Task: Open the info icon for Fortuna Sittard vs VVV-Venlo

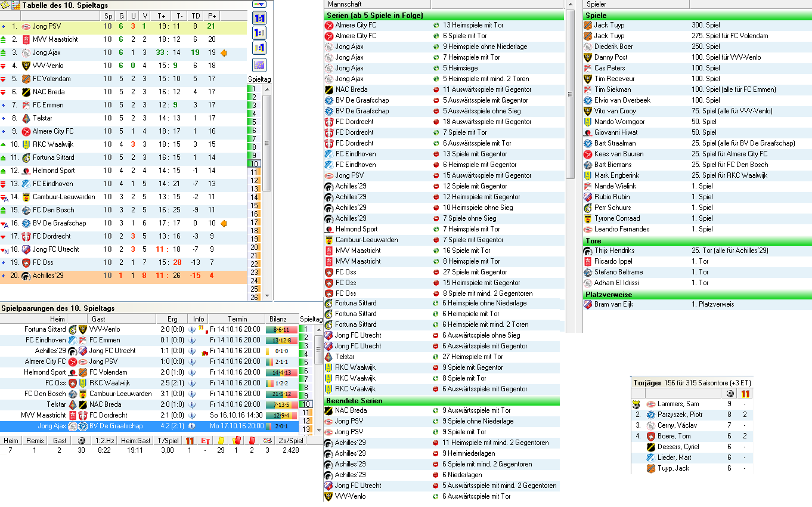Action: (x=192, y=329)
